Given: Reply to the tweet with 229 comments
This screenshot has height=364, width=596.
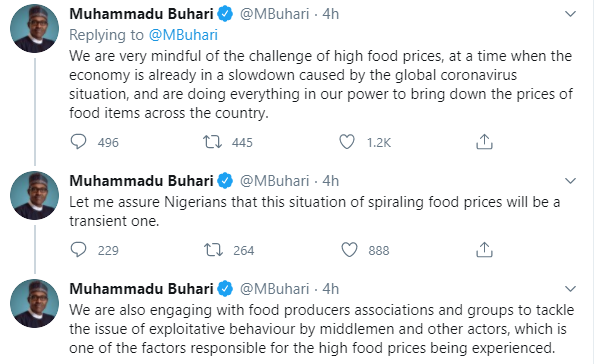Looking at the screenshot, I should (x=78, y=250).
